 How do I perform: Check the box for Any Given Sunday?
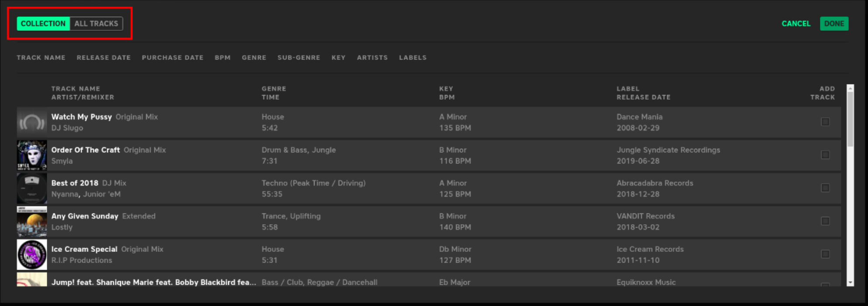pyautogui.click(x=825, y=221)
